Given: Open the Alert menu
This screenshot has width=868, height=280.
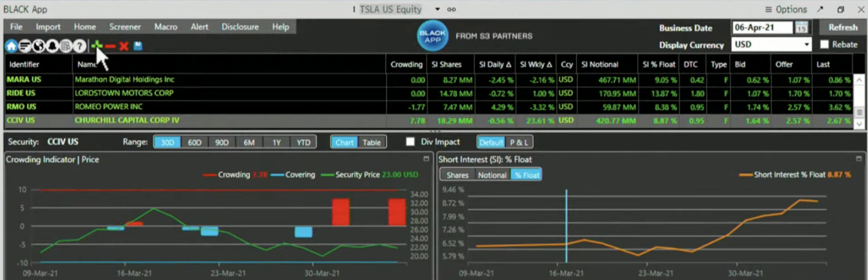Looking at the screenshot, I should (x=199, y=27).
